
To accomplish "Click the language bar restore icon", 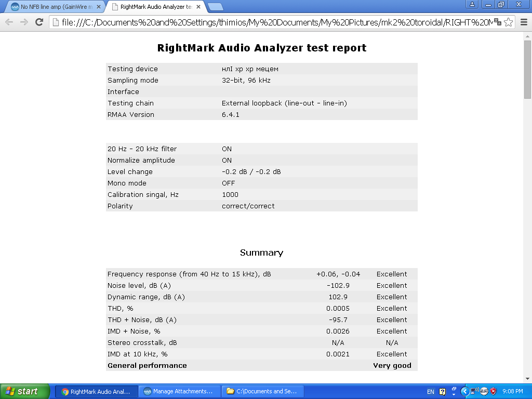I will (x=454, y=389).
